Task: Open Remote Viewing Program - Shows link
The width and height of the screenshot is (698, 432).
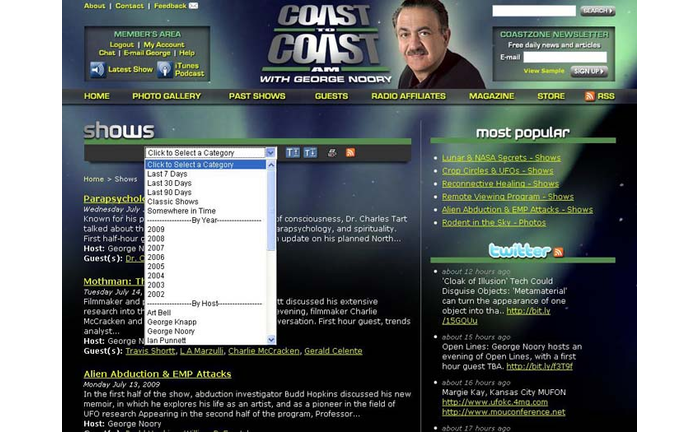Action: click(x=508, y=196)
